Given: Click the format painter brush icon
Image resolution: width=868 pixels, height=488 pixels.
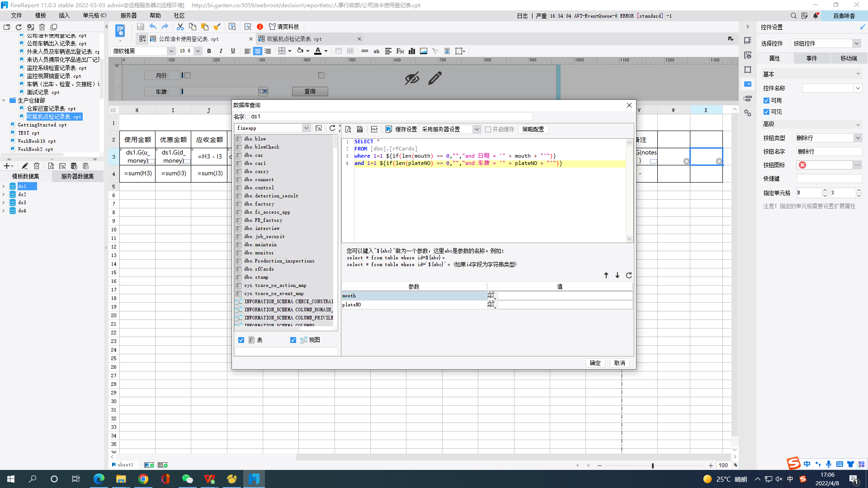Looking at the screenshot, I should (217, 27).
